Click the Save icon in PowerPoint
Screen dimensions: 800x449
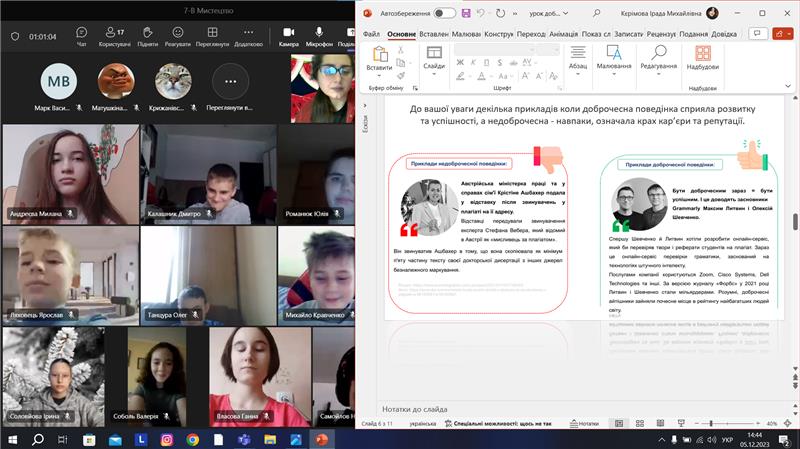pyautogui.click(x=468, y=13)
